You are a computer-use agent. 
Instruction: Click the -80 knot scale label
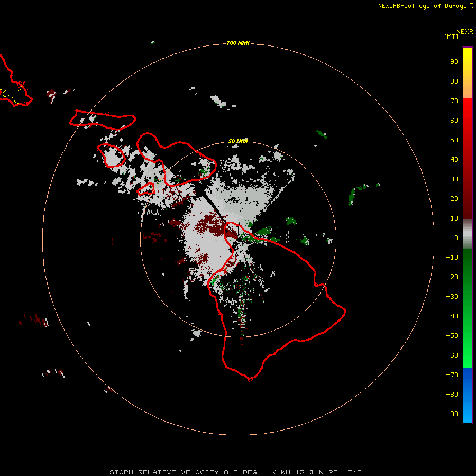[452, 395]
